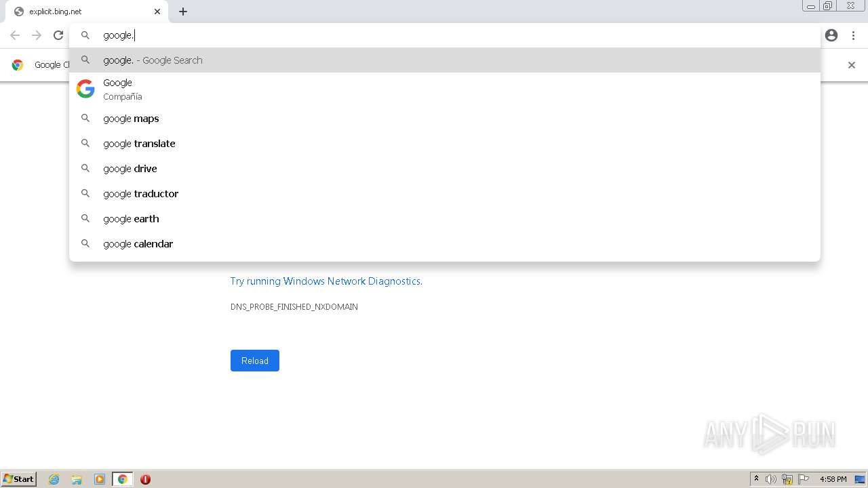Image resolution: width=868 pixels, height=488 pixels.
Task: Click the blue Reload button
Action: (x=255, y=361)
